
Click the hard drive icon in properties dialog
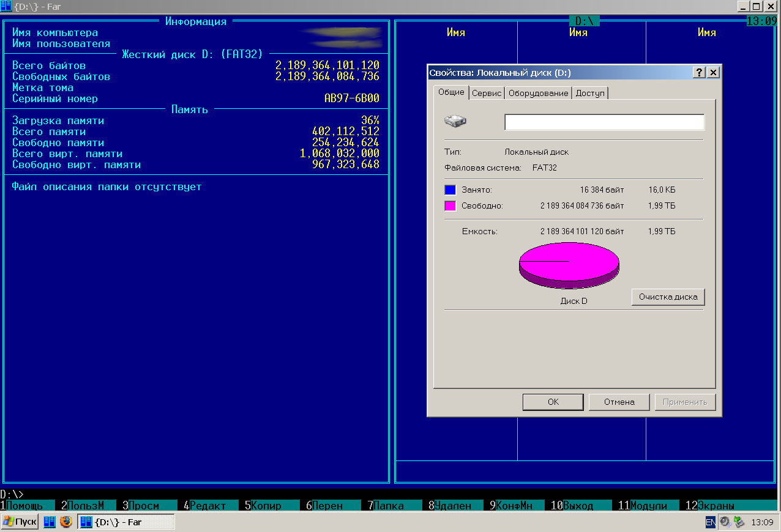pos(455,121)
